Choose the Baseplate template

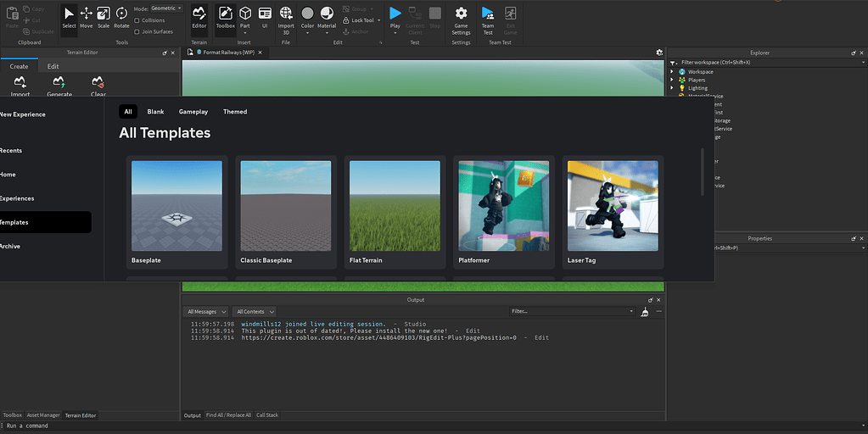tap(176, 212)
